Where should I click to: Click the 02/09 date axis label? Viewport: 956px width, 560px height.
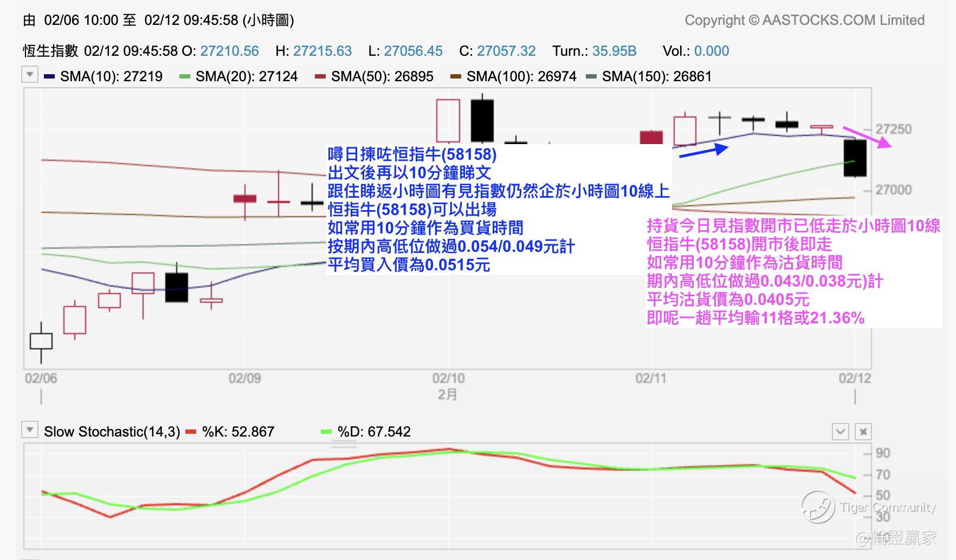point(244,378)
